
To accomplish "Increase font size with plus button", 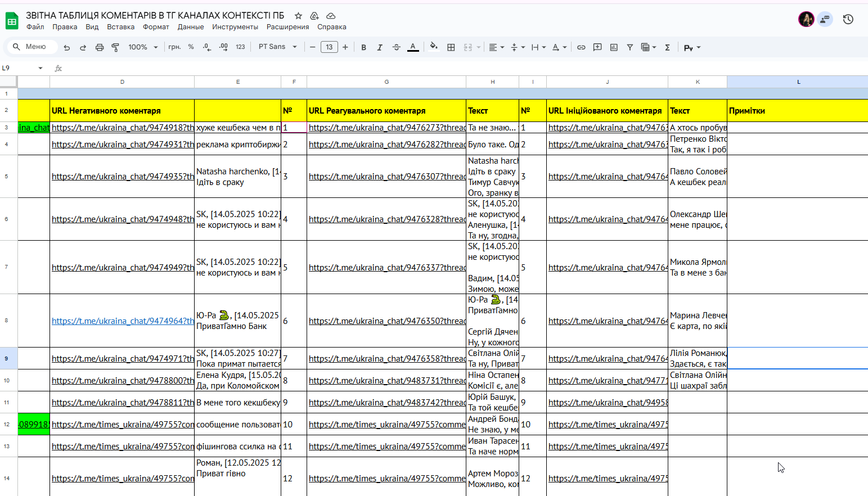I will pos(345,47).
